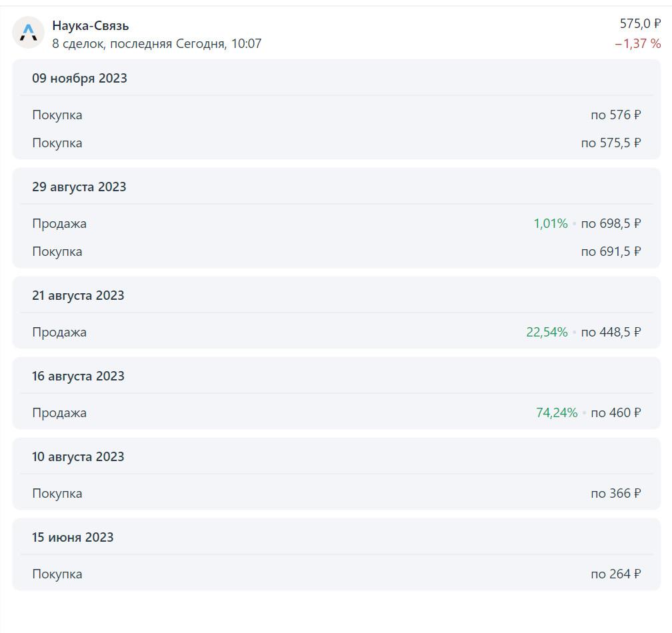
Task: Click the 22,54% profit figure
Action: (547, 332)
